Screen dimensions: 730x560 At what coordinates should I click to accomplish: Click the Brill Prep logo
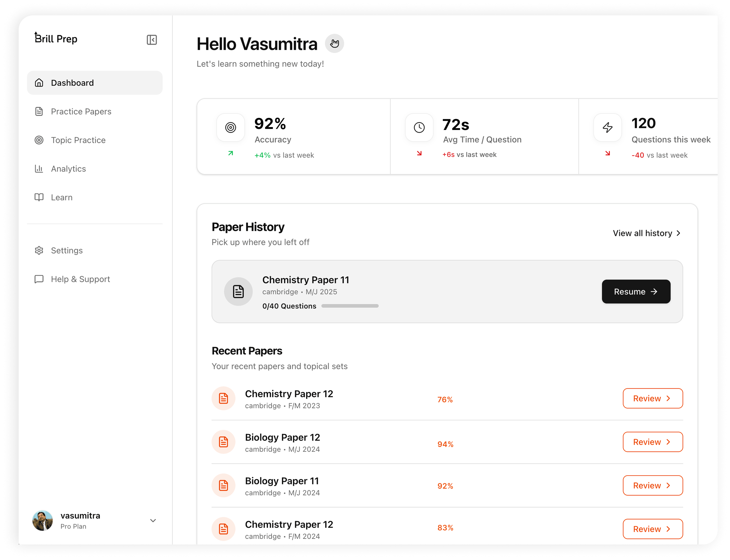click(x=56, y=38)
